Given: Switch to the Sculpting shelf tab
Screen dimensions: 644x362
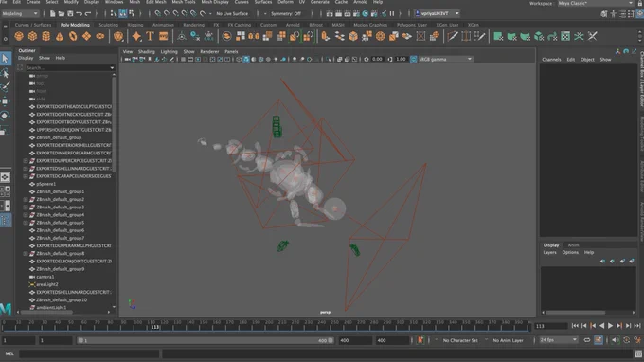Looking at the screenshot, I should tap(108, 25).
